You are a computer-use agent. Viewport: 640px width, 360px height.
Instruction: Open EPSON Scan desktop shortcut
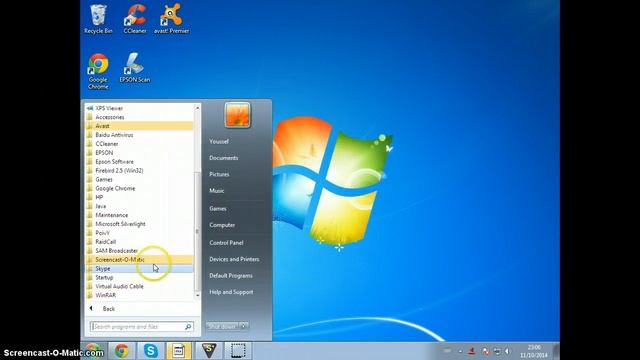135,68
